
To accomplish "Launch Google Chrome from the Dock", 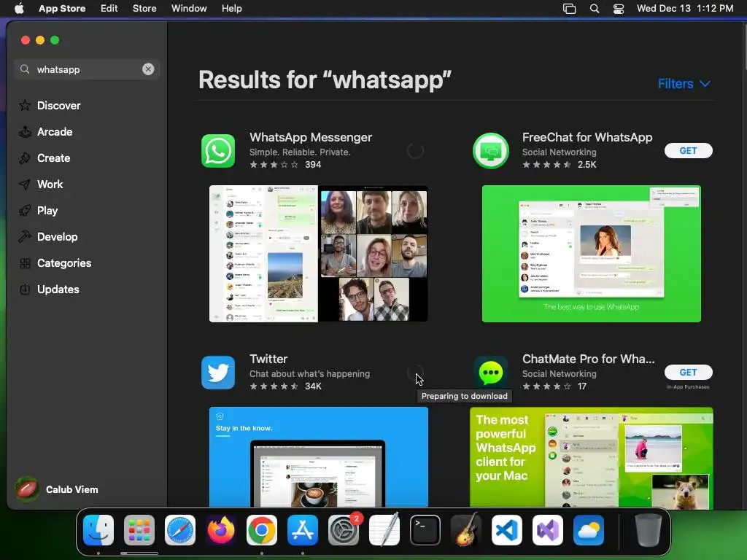I will pos(262,530).
